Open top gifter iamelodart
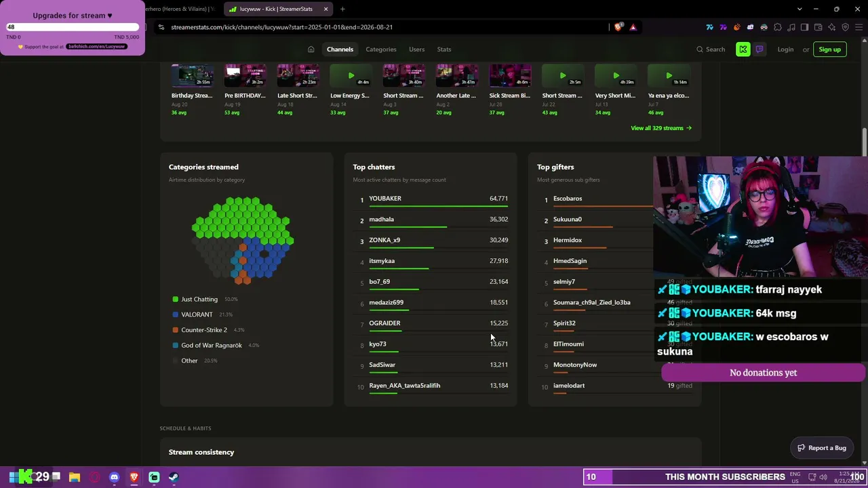The image size is (868, 488). tap(569, 386)
